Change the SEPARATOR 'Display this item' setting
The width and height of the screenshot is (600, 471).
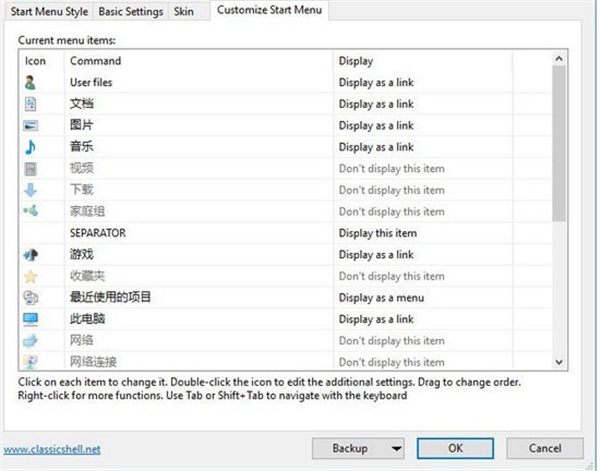coord(376,233)
